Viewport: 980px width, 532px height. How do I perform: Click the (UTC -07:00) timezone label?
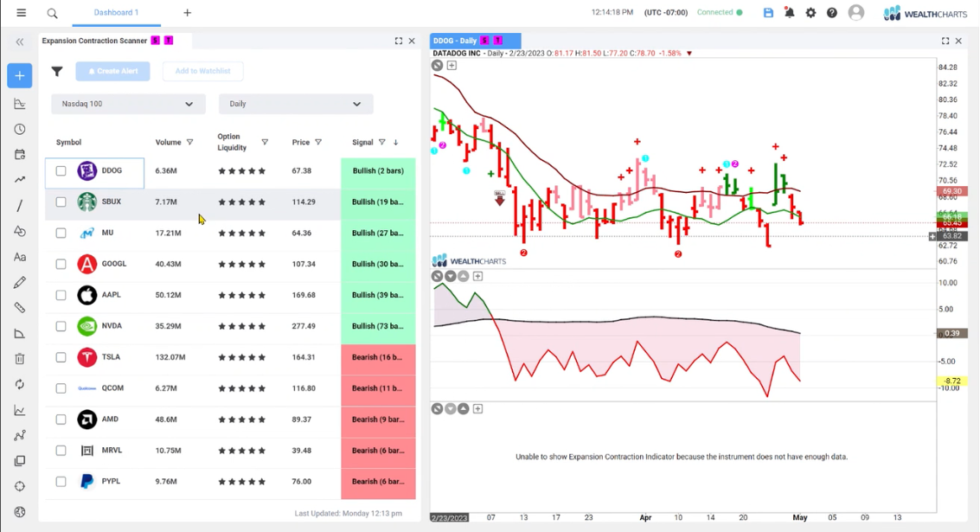tap(666, 12)
